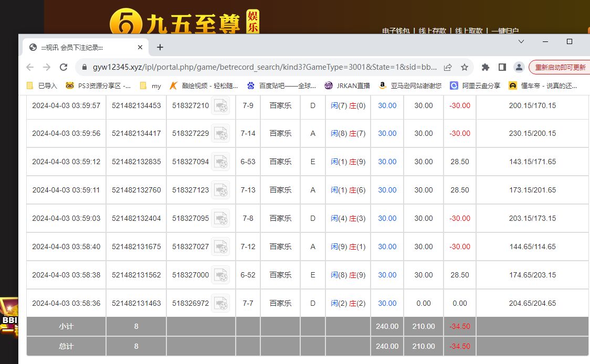The image size is (590, 364).
Task: Bookmark this page with star icon
Action: point(465,67)
